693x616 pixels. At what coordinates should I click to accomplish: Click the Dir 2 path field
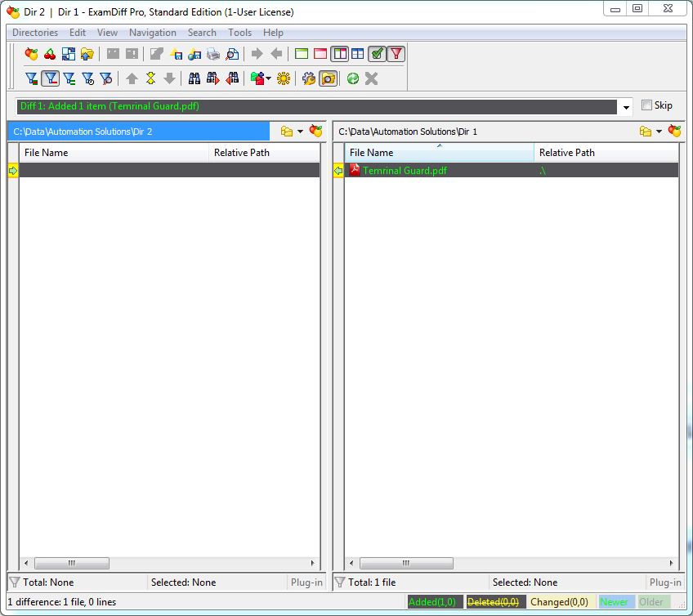tap(139, 132)
